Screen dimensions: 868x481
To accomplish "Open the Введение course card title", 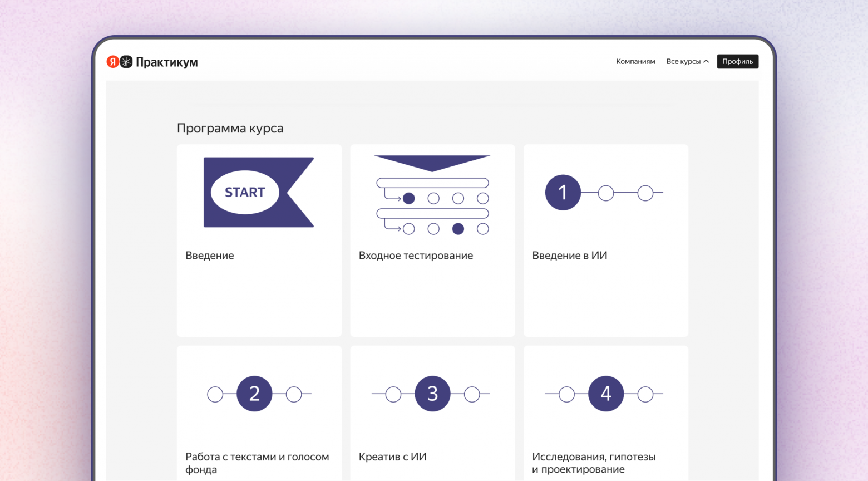I will 210,256.
